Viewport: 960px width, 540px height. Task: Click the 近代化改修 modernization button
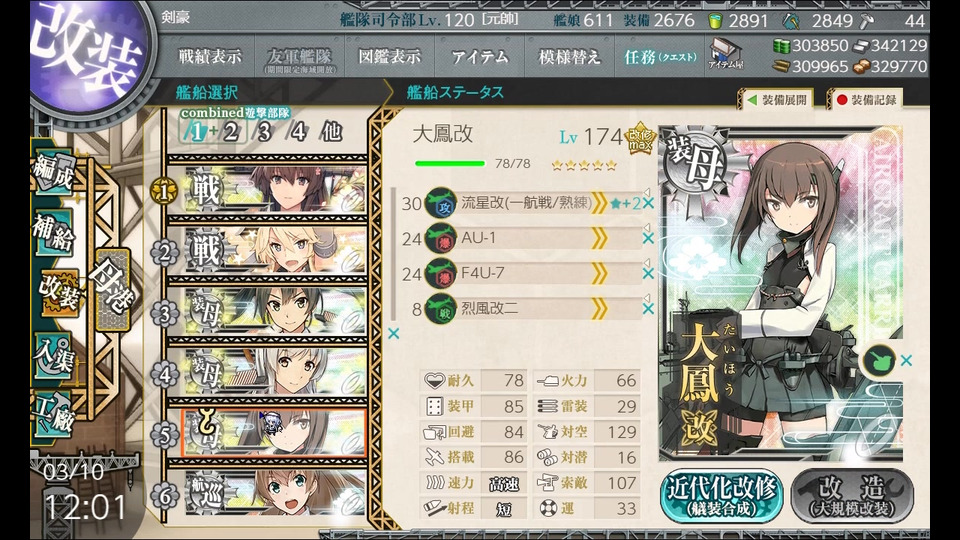721,495
